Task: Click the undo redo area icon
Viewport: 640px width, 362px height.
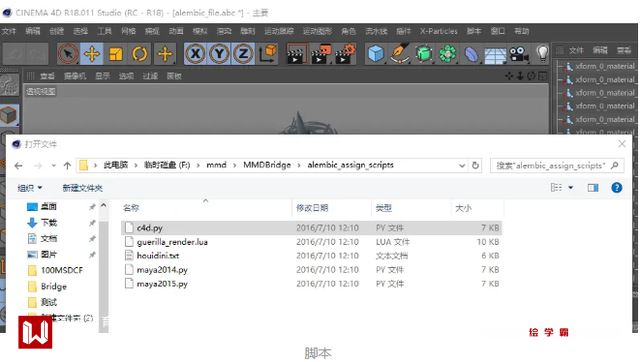Action: pyautogui.click(x=25, y=54)
